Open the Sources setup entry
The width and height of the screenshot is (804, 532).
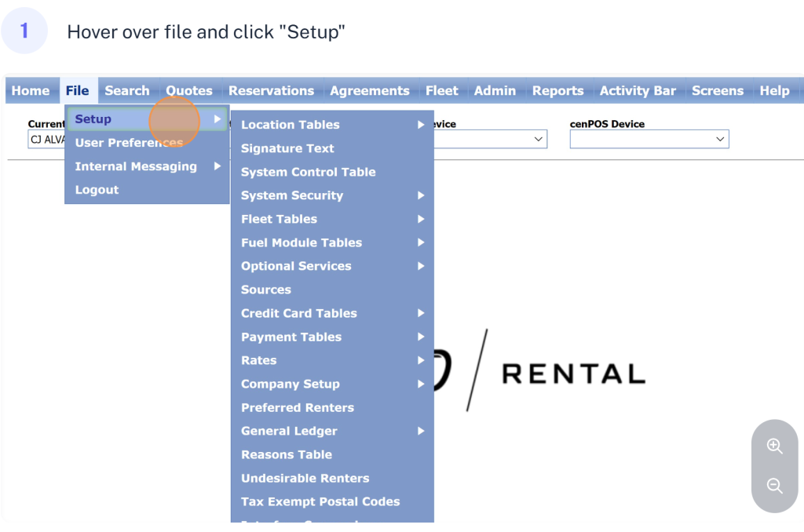[x=266, y=290]
